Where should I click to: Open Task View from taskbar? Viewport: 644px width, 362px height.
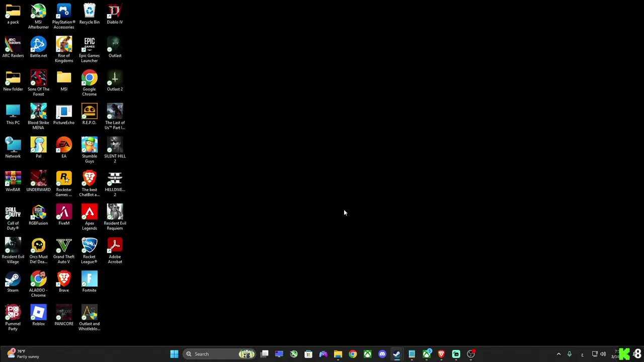coord(265,354)
